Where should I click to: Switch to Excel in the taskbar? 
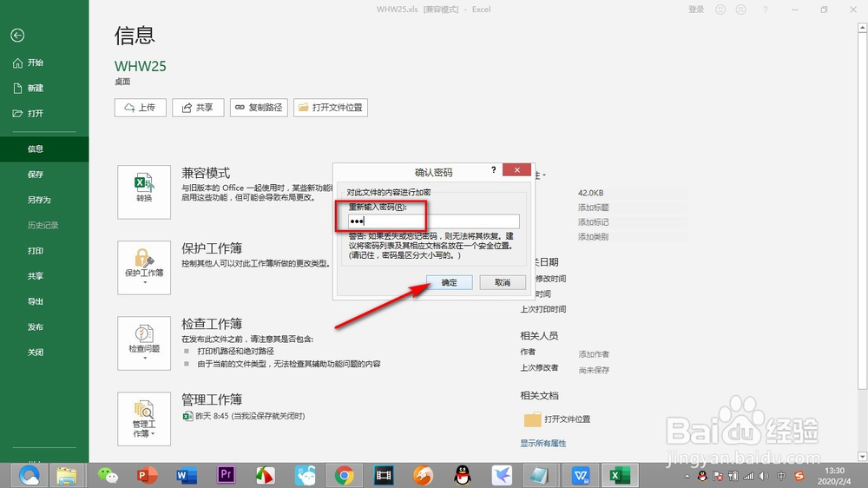(620, 475)
